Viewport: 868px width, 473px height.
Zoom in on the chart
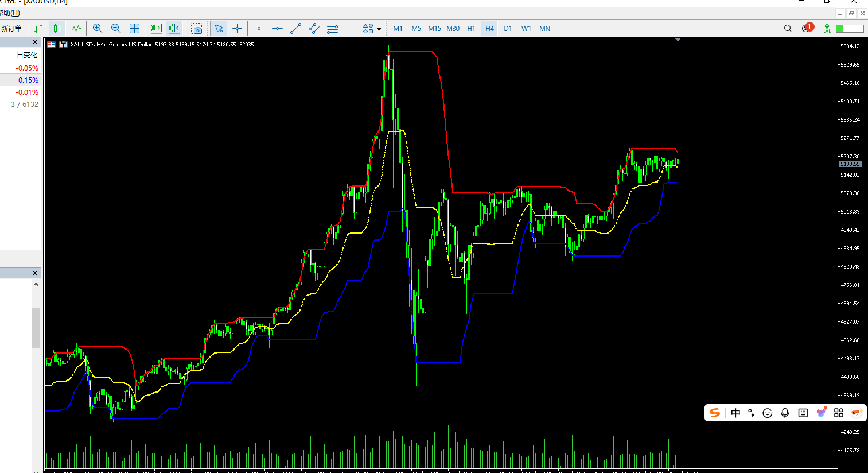point(98,28)
